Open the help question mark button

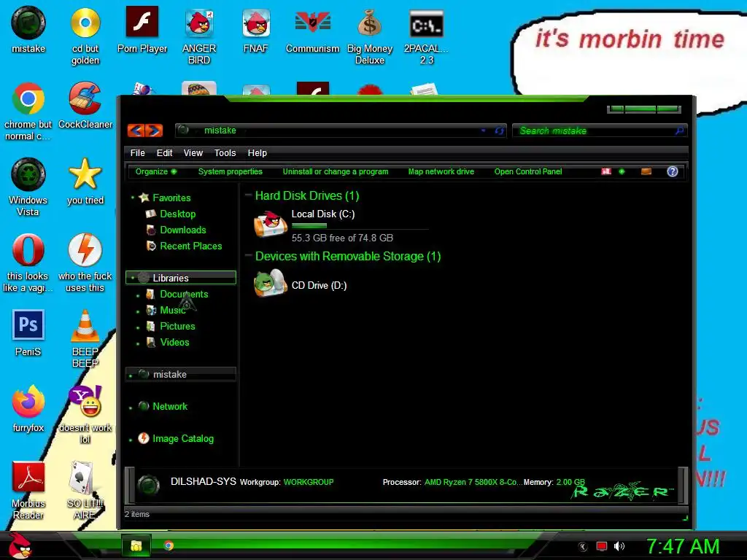[672, 171]
